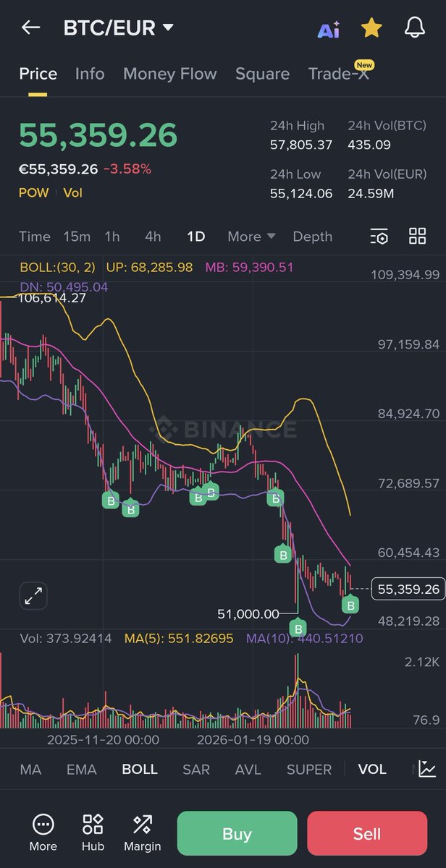Tap the 106,614.27 high price label
The image size is (446, 868).
tap(51, 297)
